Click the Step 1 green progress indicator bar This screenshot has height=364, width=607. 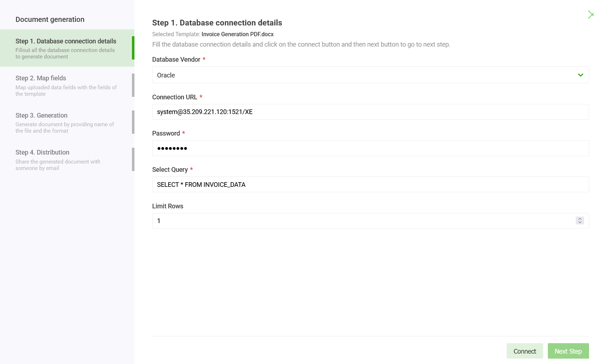[x=133, y=48]
